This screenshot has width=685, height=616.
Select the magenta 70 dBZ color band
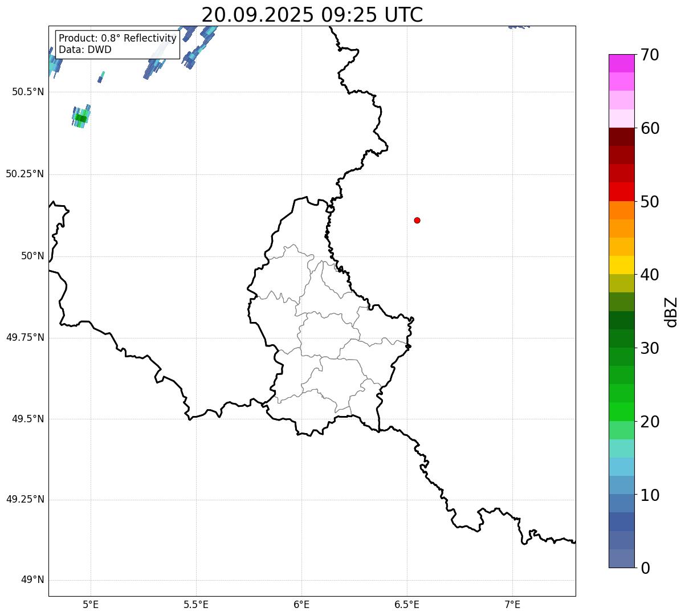click(x=621, y=63)
